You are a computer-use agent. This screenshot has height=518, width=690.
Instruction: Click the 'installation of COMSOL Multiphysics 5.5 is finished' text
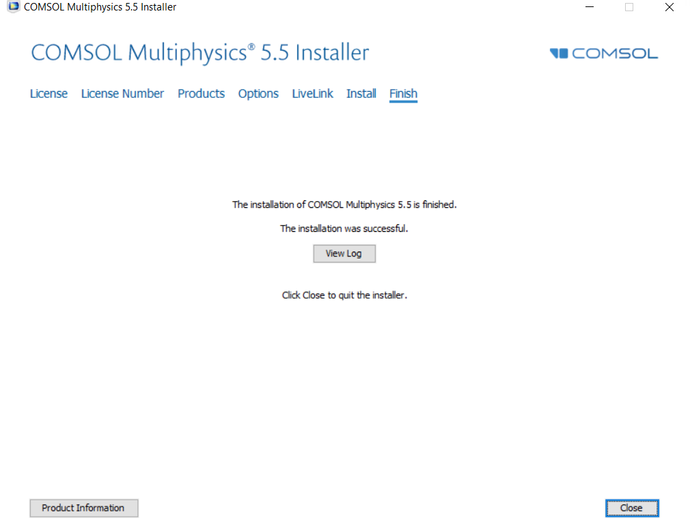(x=344, y=205)
